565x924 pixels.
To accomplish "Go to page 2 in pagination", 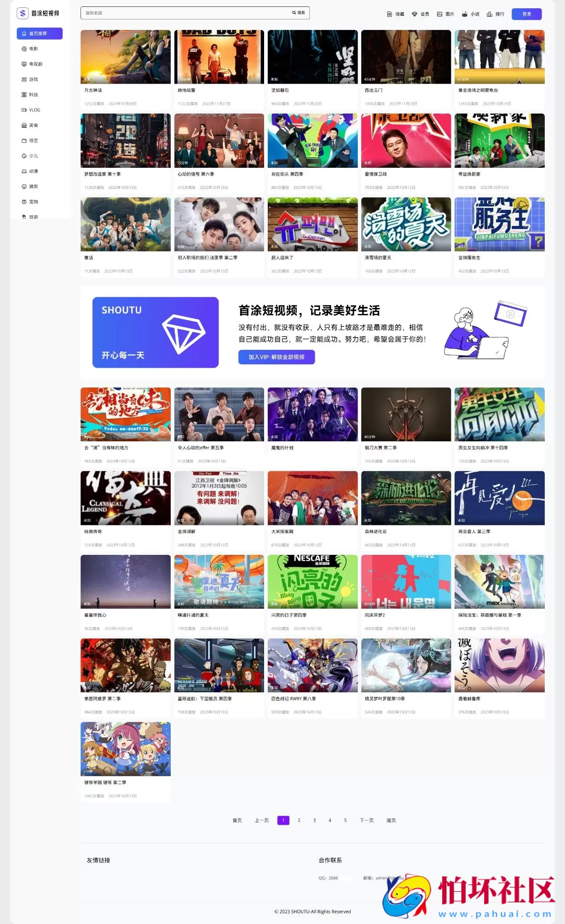I will click(x=299, y=820).
